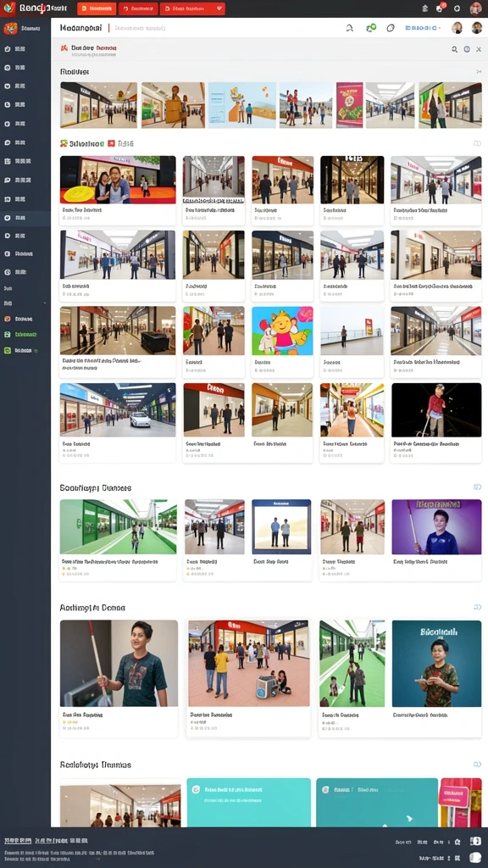The width and height of the screenshot is (488, 868).
Task: Open the large teen holding red pole thumbnail
Action: [119, 663]
